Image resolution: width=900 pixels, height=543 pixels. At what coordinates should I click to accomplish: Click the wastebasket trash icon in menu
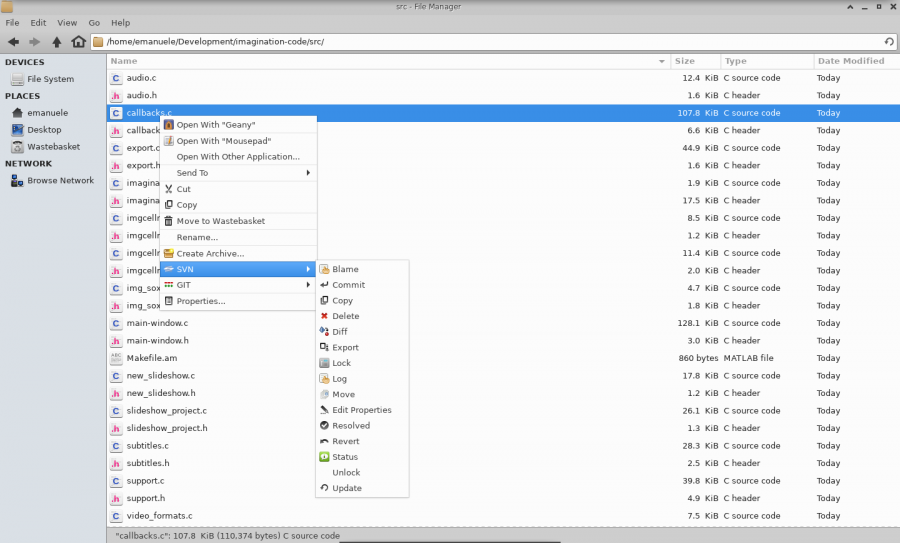[169, 221]
